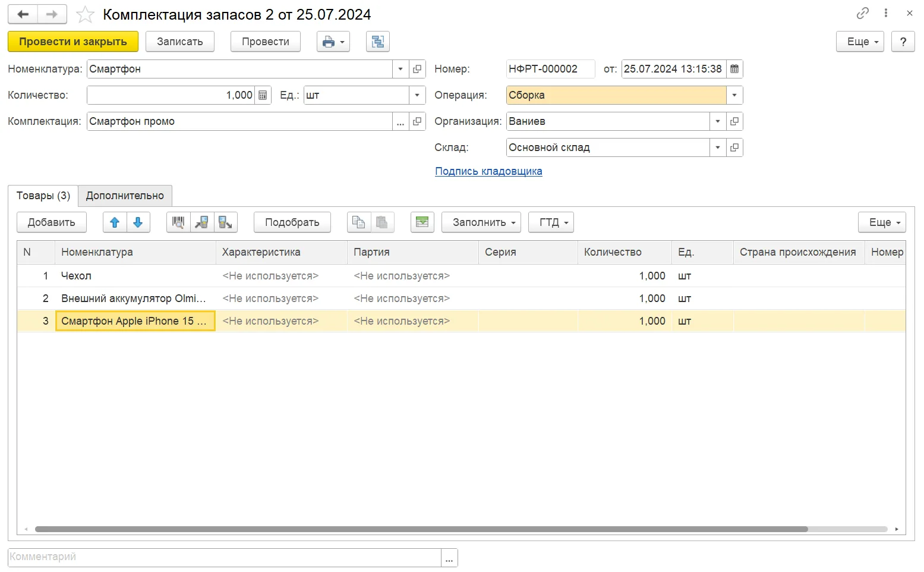The width and height of the screenshot is (924, 572).
Task: Click the green table fill icon
Action: click(x=422, y=222)
